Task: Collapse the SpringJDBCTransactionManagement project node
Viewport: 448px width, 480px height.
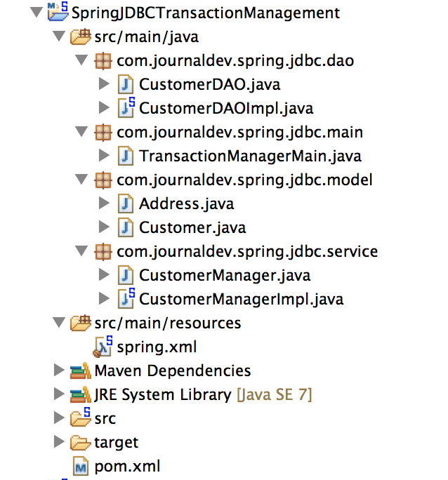Action: click(37, 13)
